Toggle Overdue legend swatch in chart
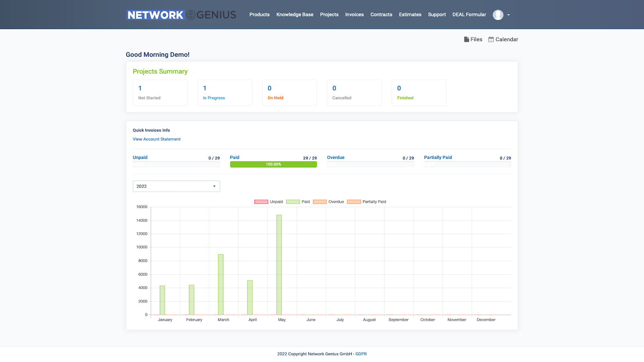644x362 pixels. 320,202
